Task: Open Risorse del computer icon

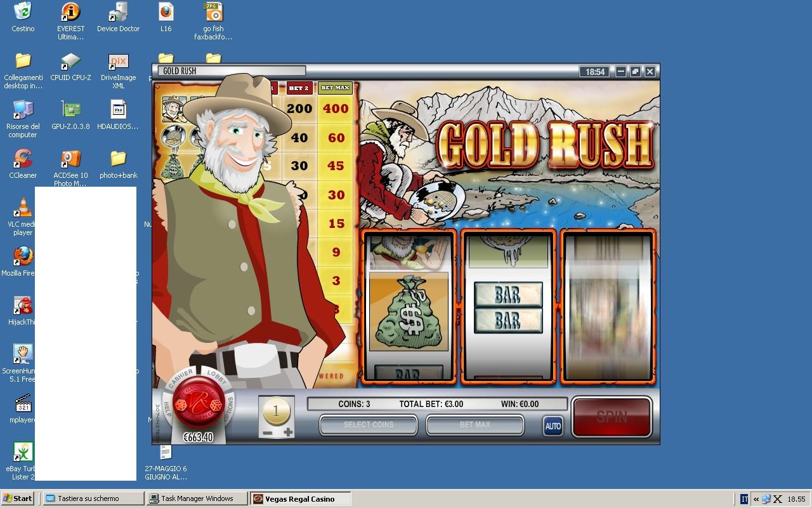Action: [x=23, y=119]
